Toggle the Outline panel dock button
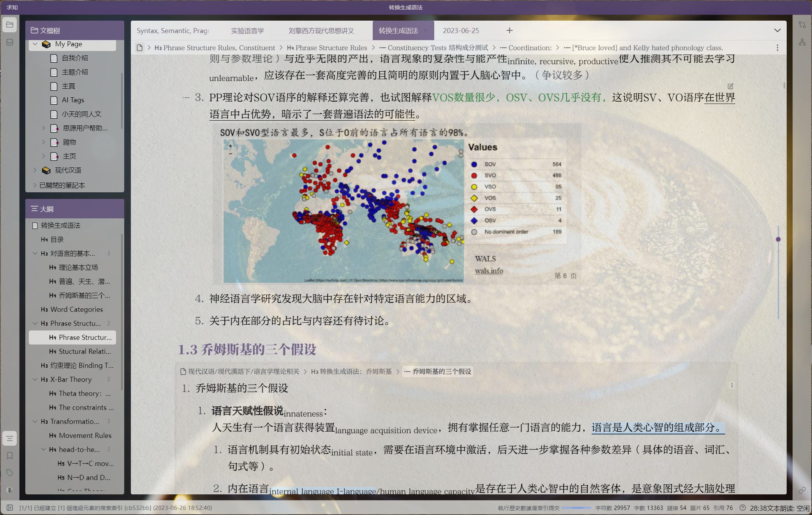Viewport: 812px width, 515px height. click(x=10, y=439)
